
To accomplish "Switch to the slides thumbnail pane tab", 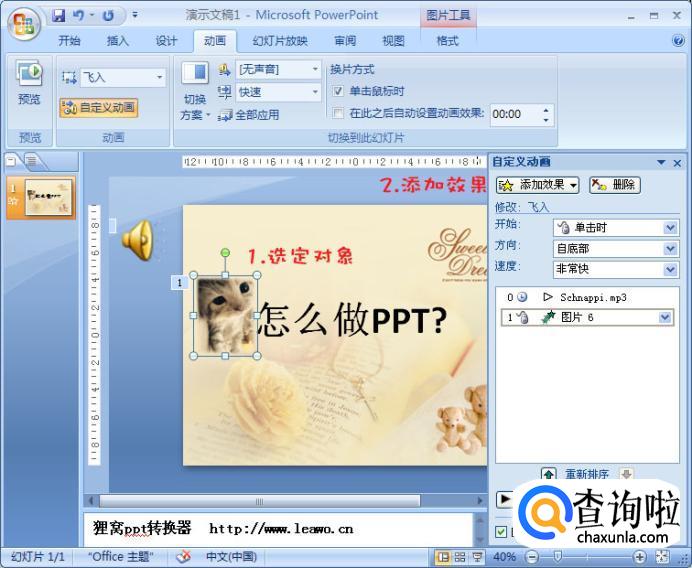I will click(12, 162).
